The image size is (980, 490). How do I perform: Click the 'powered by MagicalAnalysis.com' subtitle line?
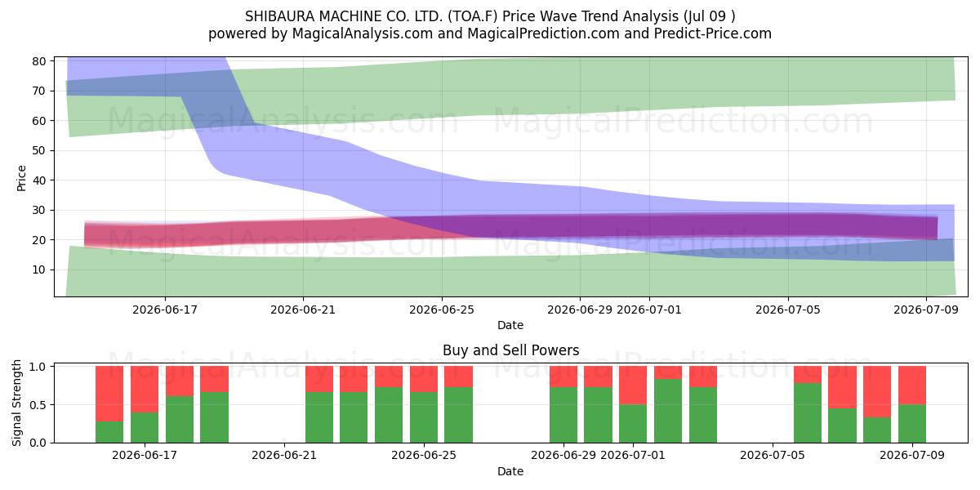pos(490,33)
